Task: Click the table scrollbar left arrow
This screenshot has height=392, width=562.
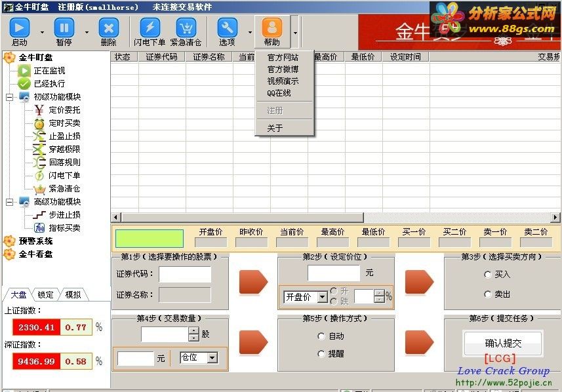Action: point(116,217)
